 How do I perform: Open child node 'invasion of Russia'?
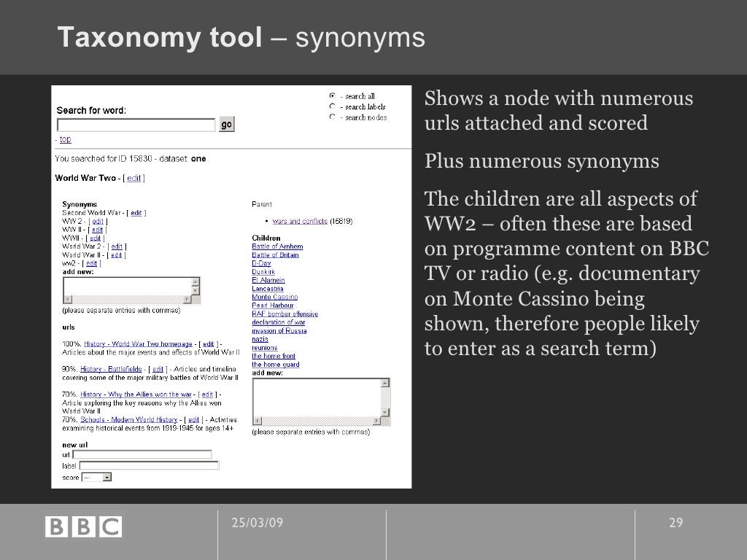(x=279, y=330)
